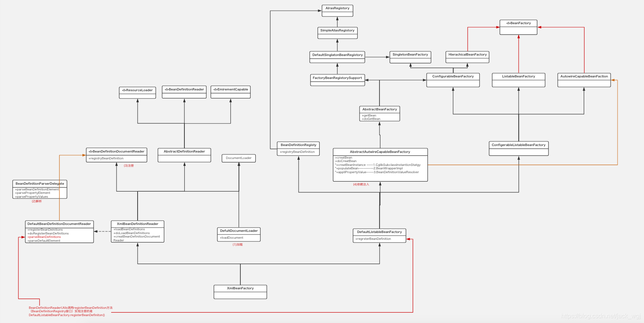Image resolution: width=644 pixels, height=323 pixels.
Task: Click the <I>ResourceLoader interface box
Action: point(137,93)
